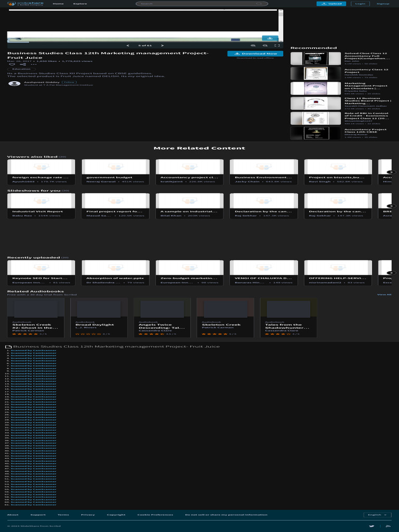The width and height of the screenshot is (399, 532).
Task: Open the Industrial Visit Report card
Action: click(x=41, y=206)
